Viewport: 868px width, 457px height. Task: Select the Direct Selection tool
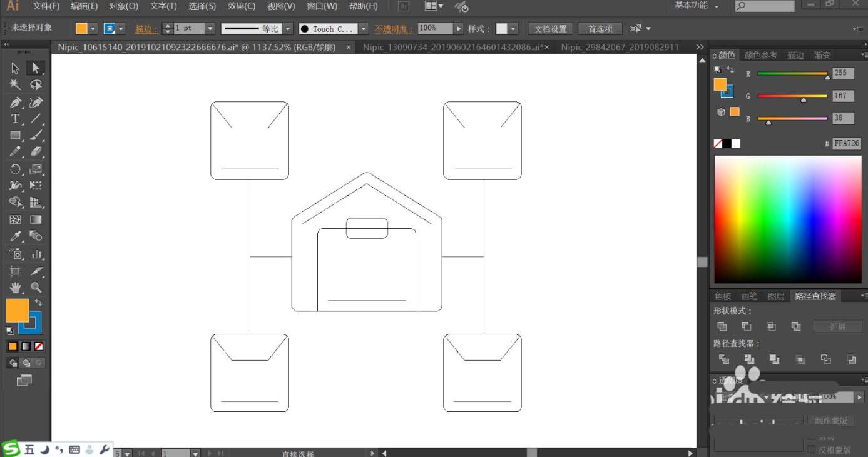tap(36, 68)
